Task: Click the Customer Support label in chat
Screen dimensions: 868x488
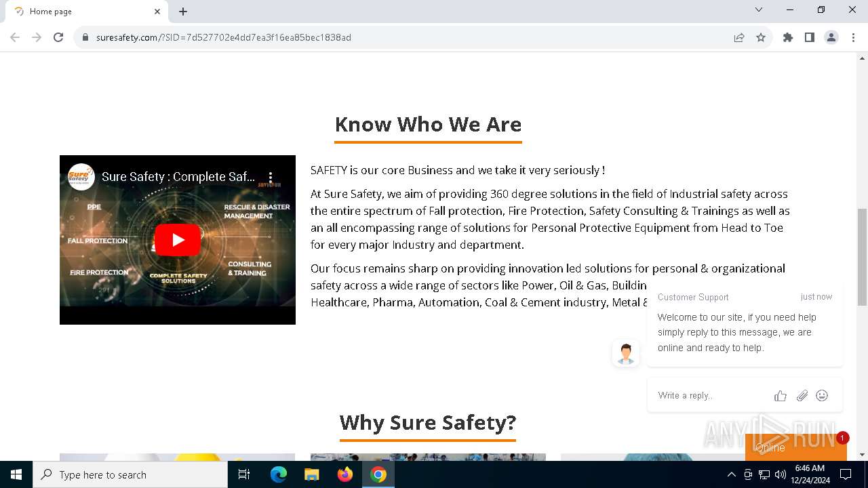Action: coord(693,297)
